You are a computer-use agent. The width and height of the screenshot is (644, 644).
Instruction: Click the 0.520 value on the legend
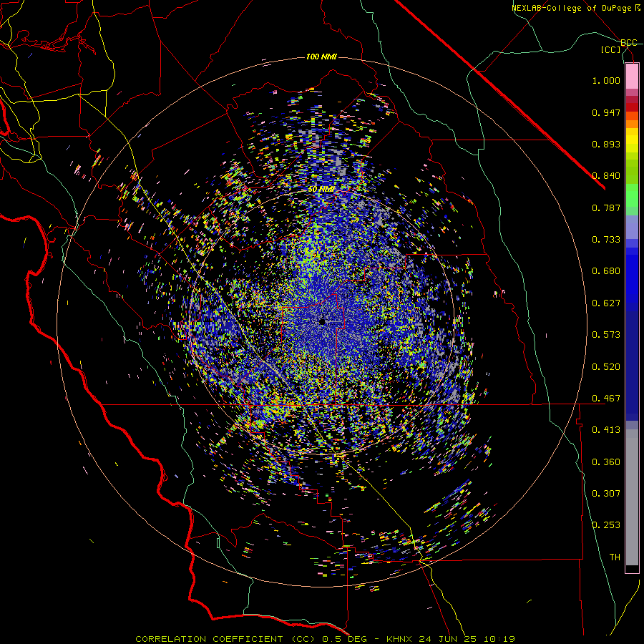coord(606,367)
